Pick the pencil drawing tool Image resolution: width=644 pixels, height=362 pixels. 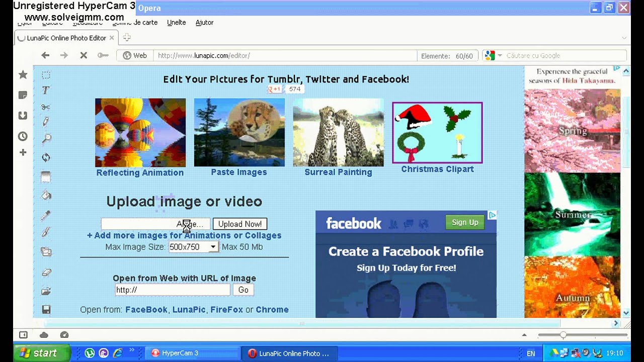click(46, 122)
